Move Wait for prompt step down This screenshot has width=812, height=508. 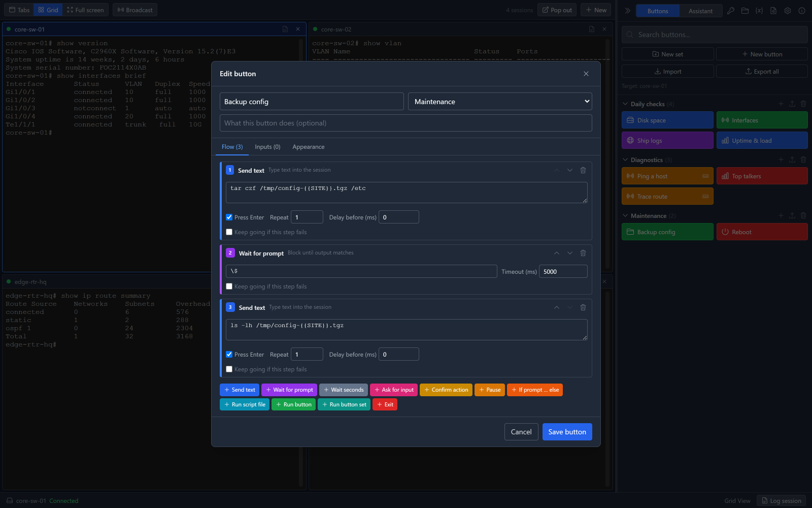[x=570, y=253]
